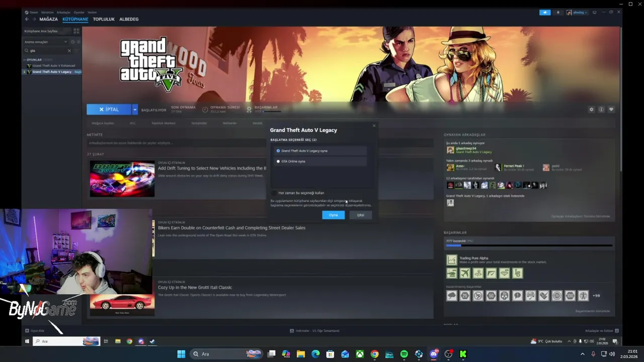Open Discord from taskbar

434,354
